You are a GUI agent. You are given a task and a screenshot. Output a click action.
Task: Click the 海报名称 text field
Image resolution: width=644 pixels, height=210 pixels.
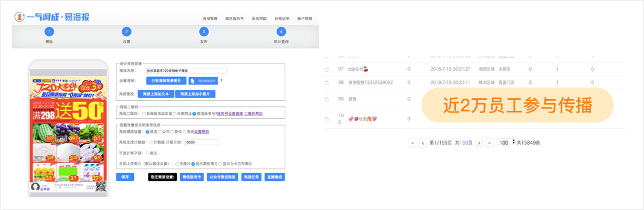coord(186,71)
